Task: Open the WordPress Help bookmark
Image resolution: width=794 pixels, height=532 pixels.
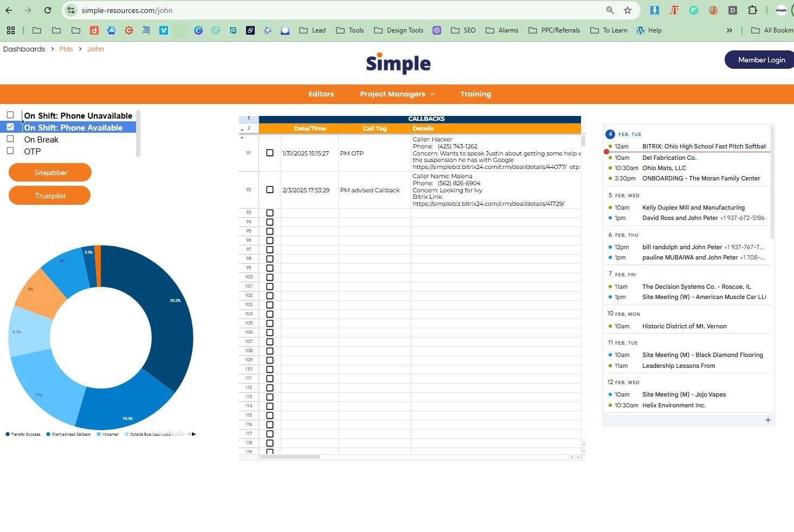Action: click(649, 30)
